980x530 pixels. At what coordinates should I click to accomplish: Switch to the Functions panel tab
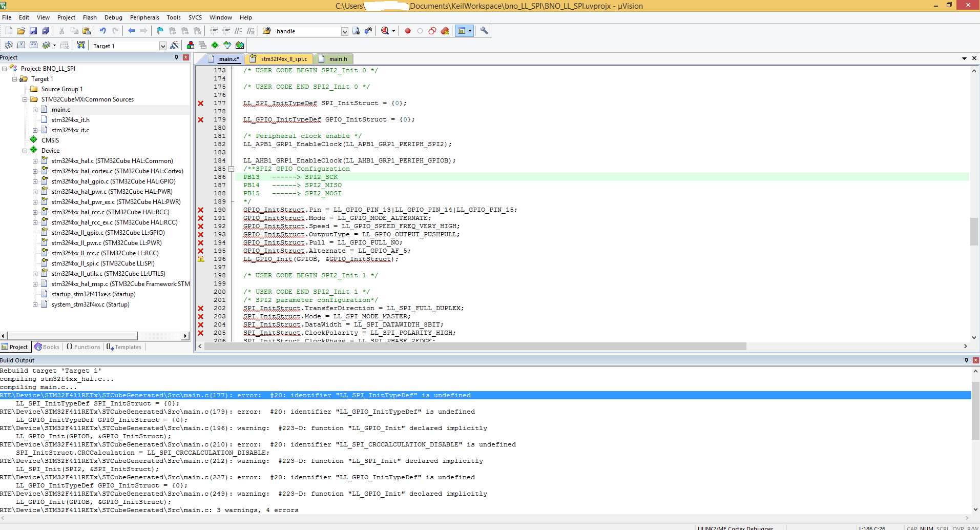pyautogui.click(x=84, y=347)
